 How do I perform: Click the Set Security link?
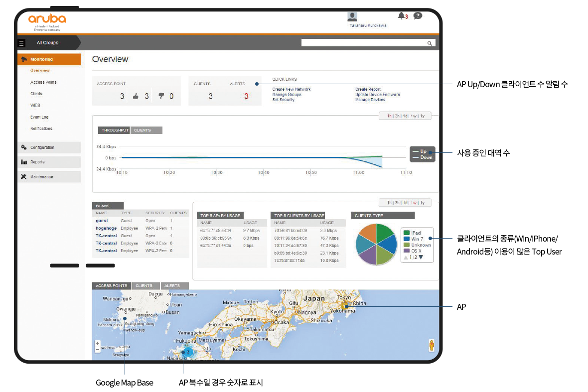click(284, 100)
